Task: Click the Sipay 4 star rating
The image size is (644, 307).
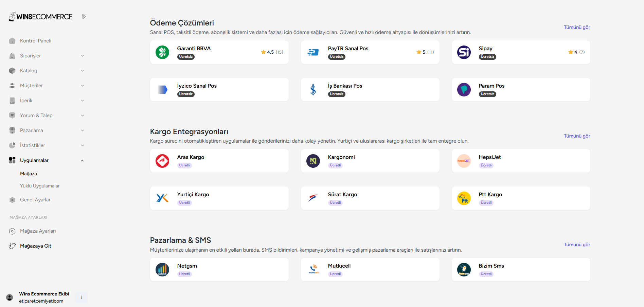Action: [576, 52]
